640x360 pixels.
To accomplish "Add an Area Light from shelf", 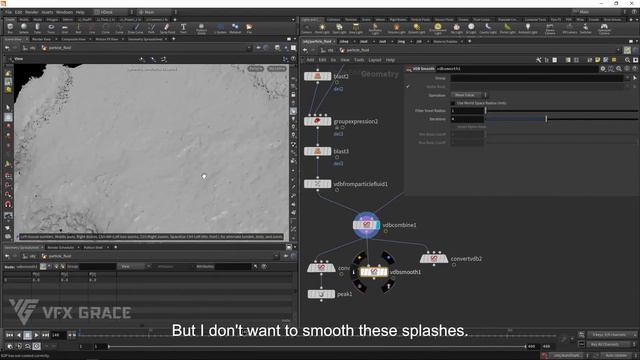I will click(356, 29).
